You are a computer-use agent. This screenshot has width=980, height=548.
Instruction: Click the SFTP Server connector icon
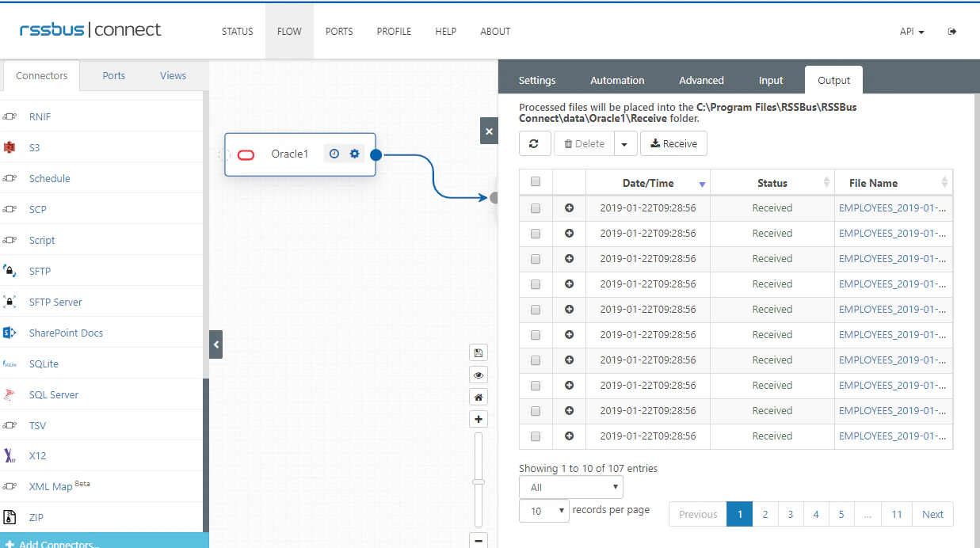[x=10, y=302]
